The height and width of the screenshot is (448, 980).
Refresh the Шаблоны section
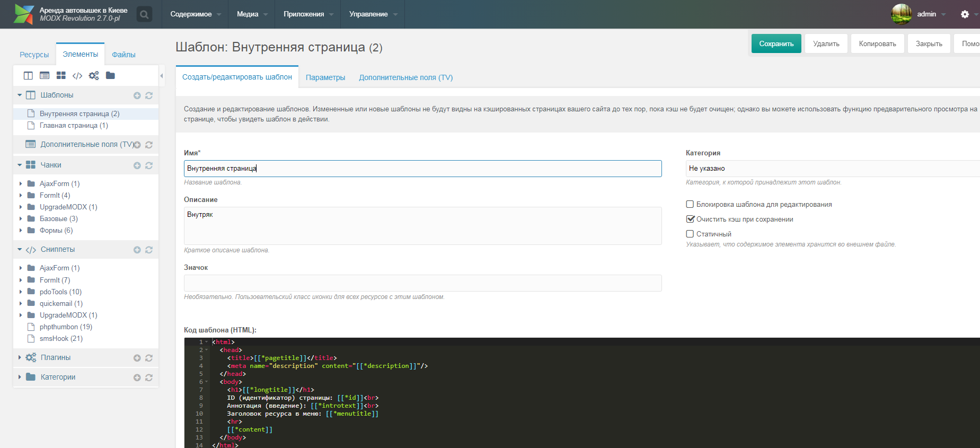[149, 95]
